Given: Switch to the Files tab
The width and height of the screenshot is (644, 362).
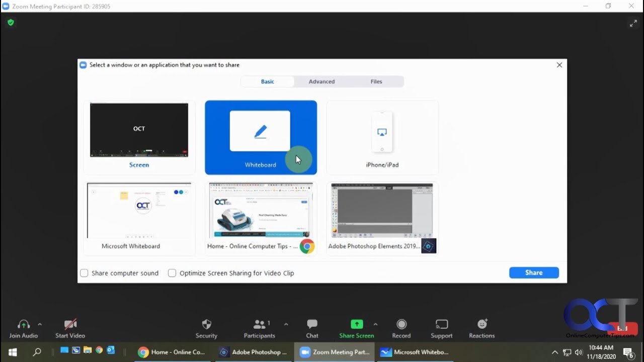Looking at the screenshot, I should click(376, 81).
